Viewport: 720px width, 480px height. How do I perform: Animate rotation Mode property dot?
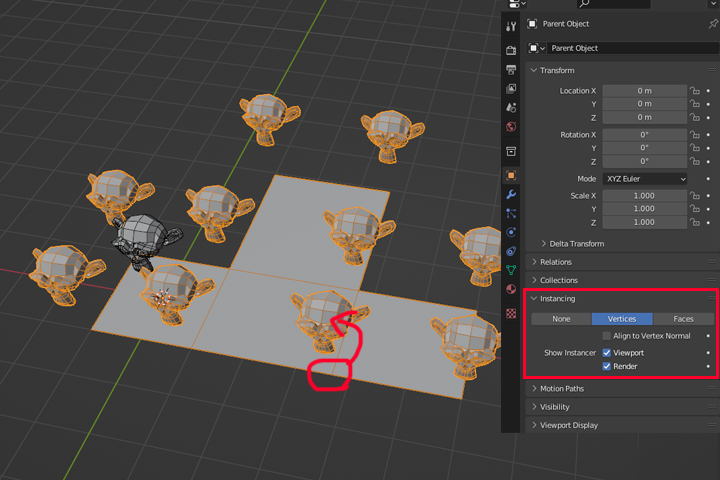click(x=709, y=179)
